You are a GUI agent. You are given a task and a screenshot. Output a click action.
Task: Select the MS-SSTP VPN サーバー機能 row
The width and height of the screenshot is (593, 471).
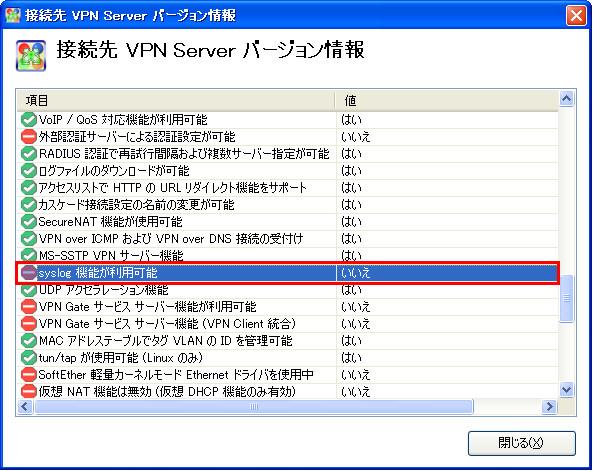(x=287, y=255)
